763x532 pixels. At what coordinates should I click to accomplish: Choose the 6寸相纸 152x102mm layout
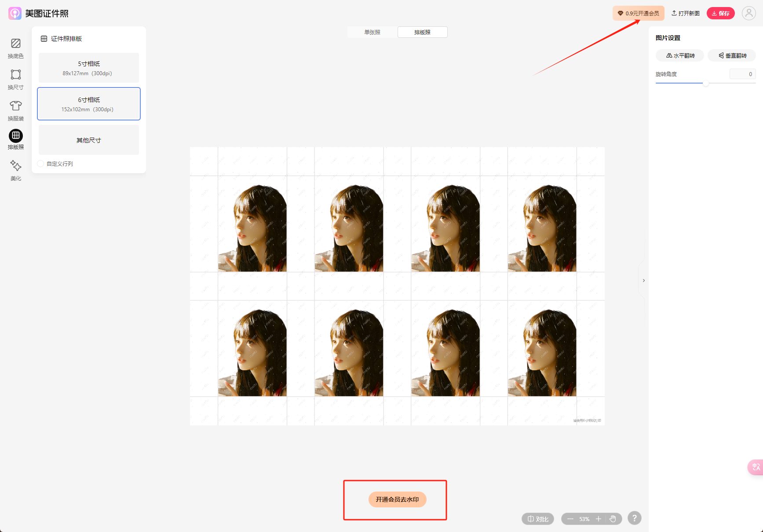89,104
